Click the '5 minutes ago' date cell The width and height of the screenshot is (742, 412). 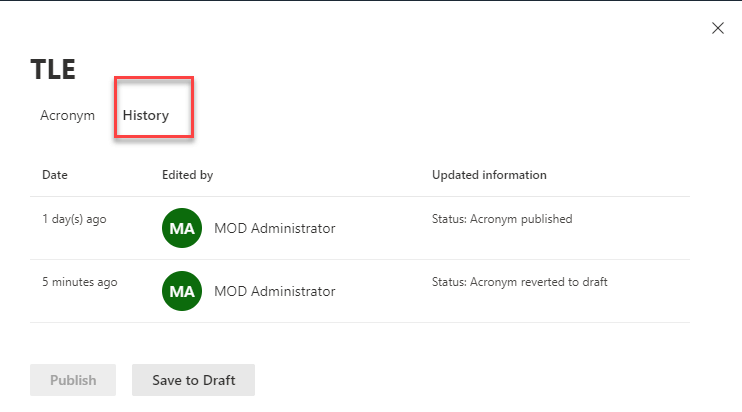pos(79,282)
